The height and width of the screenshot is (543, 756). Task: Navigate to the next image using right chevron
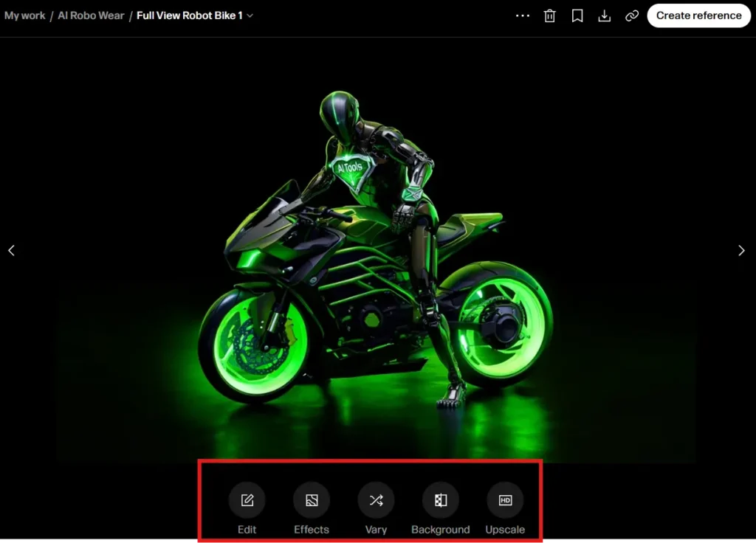741,250
